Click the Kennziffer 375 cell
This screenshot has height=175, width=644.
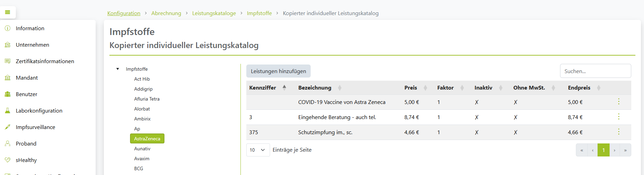[x=254, y=132]
